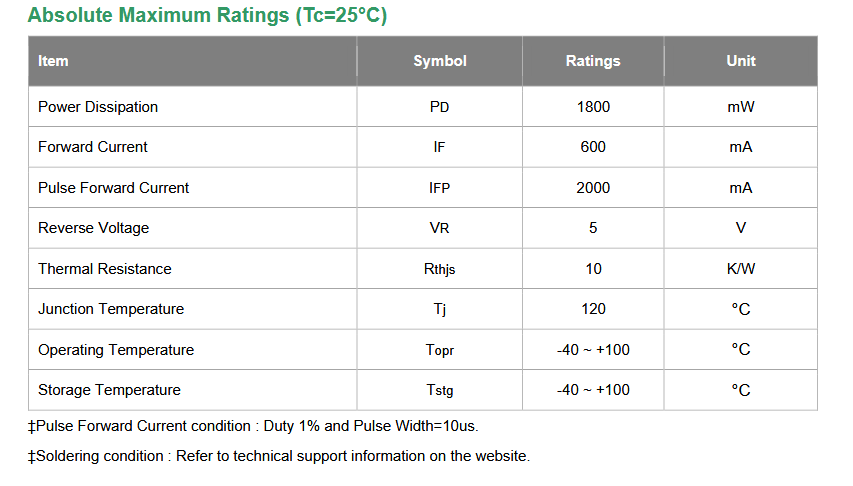This screenshot has height=486, width=853.
Task: Click the Pulse Forward Current condition footnote
Action: click(253, 426)
